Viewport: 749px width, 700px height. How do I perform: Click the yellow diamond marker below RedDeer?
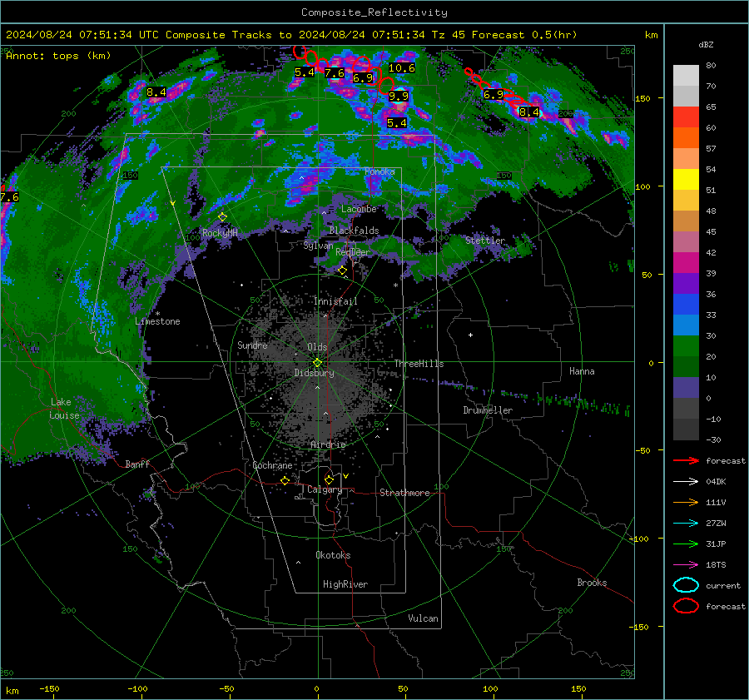click(342, 271)
